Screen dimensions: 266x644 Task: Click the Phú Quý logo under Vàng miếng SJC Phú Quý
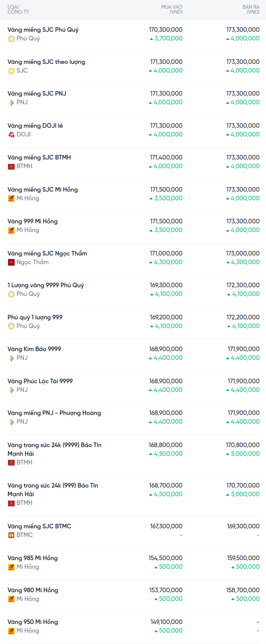(11, 39)
